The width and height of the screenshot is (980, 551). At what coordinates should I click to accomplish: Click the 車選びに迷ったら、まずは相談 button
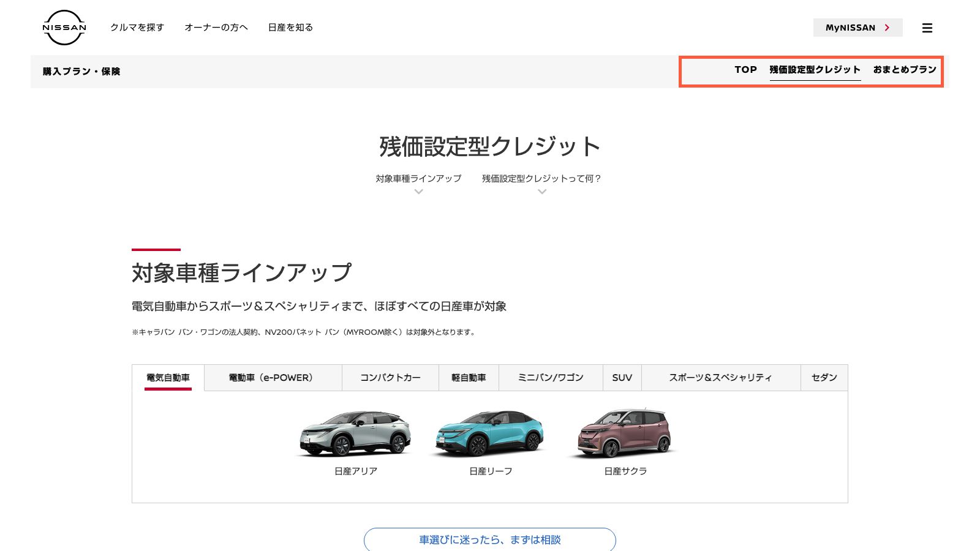490,540
